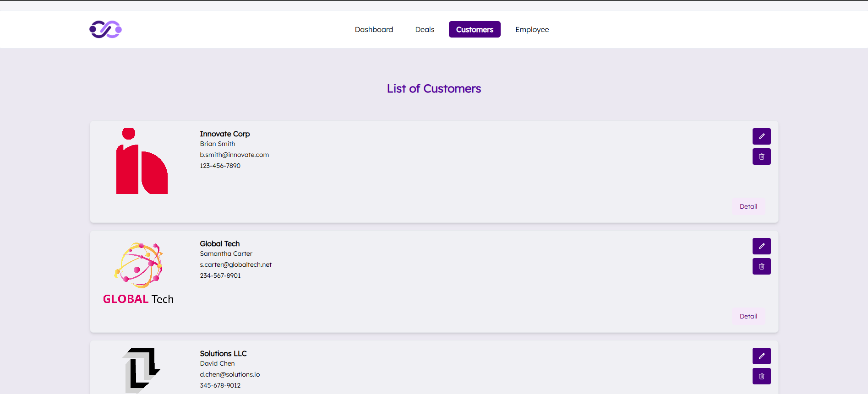Click the Innovate Corp red logo image
This screenshot has width=868, height=394.
click(142, 161)
